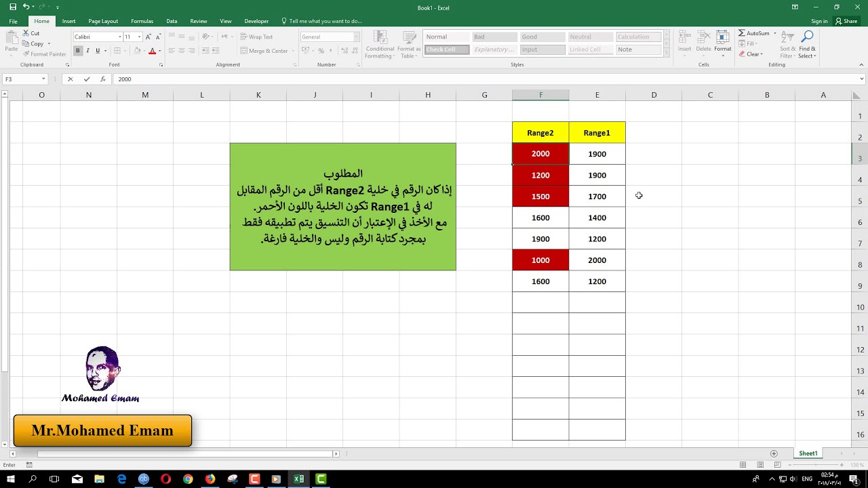Apply the red Font Color A
The image size is (868, 488).
click(x=152, y=51)
